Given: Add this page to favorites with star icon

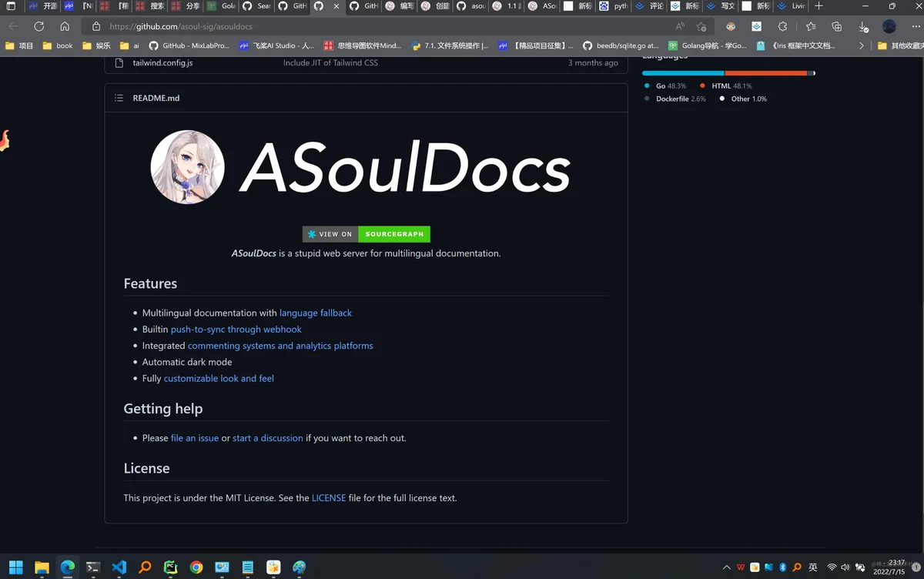Looking at the screenshot, I should coord(701,26).
